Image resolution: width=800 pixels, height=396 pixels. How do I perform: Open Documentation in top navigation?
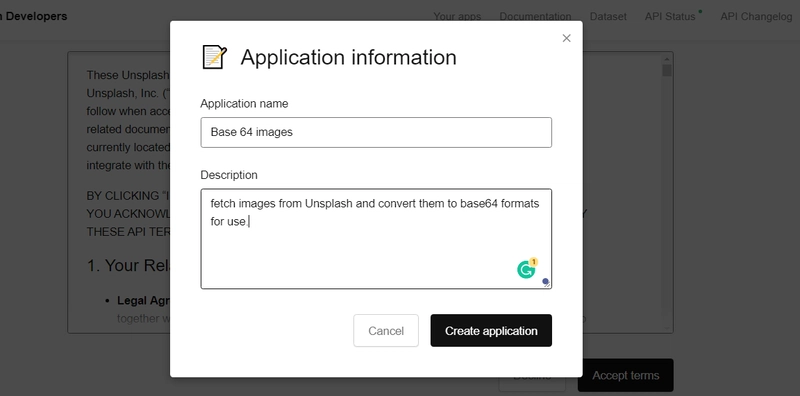click(x=535, y=16)
